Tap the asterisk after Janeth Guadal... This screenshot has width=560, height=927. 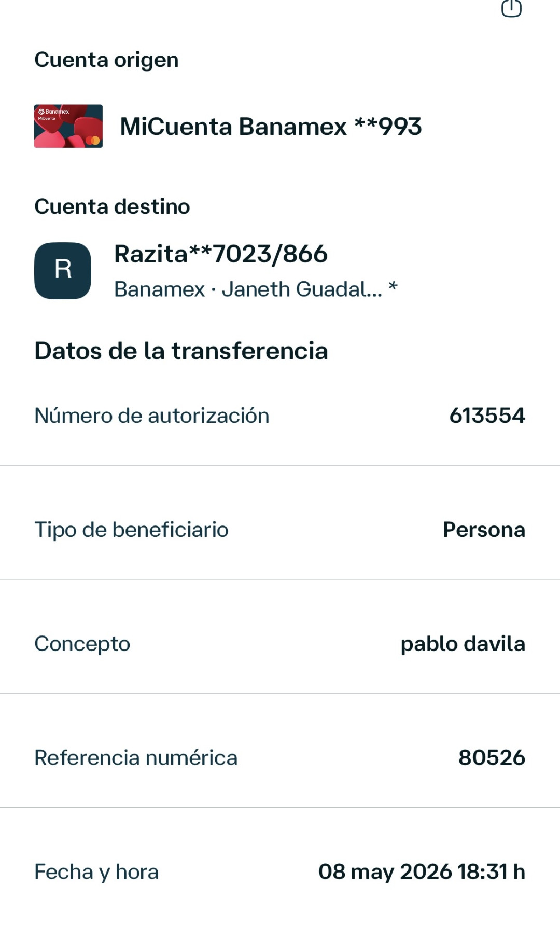393,286
